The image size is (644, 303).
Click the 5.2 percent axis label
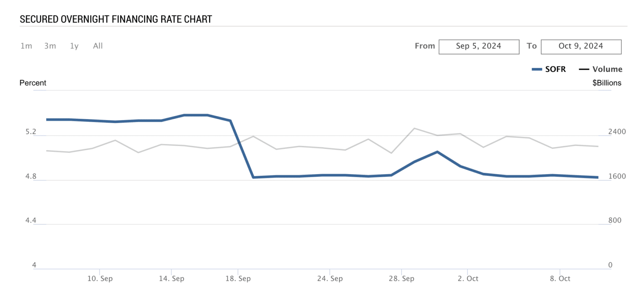coord(31,132)
